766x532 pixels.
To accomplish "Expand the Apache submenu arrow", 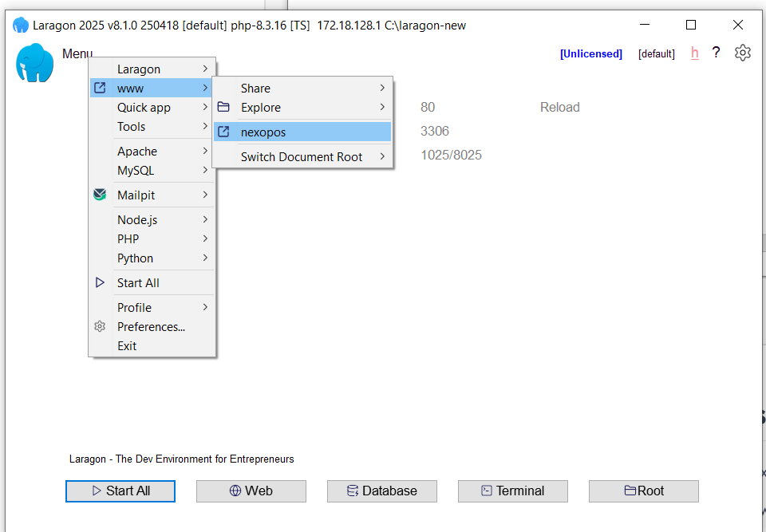I will click(206, 151).
